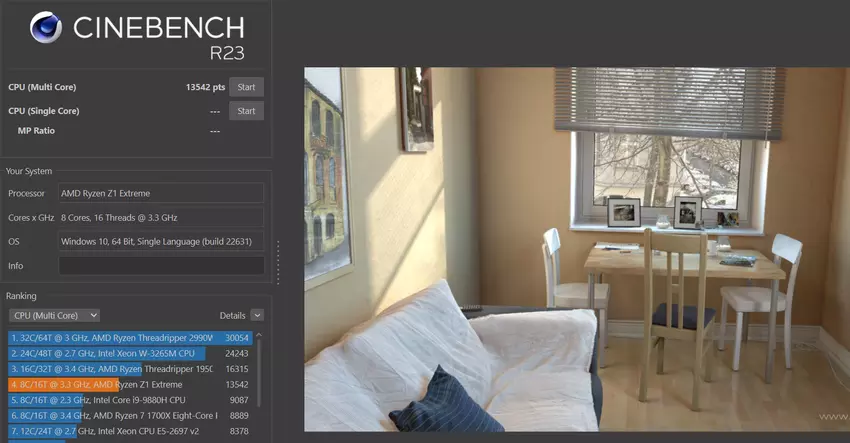The width and height of the screenshot is (850, 443).
Task: Select the orange Ryzen Z1 Extreme row
Action: (x=130, y=384)
